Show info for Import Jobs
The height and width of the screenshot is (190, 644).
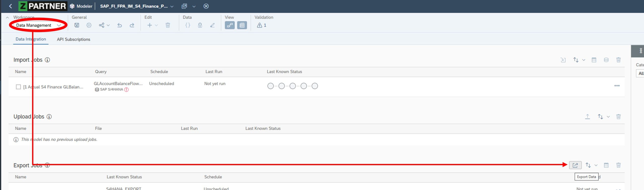pyautogui.click(x=47, y=60)
